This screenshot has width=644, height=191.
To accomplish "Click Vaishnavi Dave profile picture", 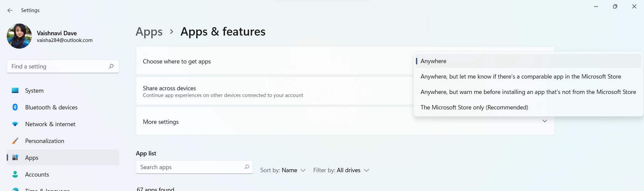I will (19, 36).
